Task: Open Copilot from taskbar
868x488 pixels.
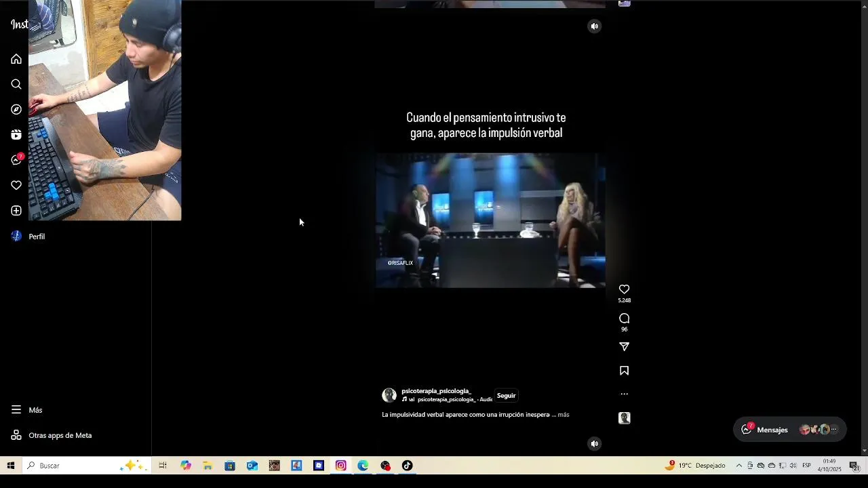Action: tap(185, 466)
